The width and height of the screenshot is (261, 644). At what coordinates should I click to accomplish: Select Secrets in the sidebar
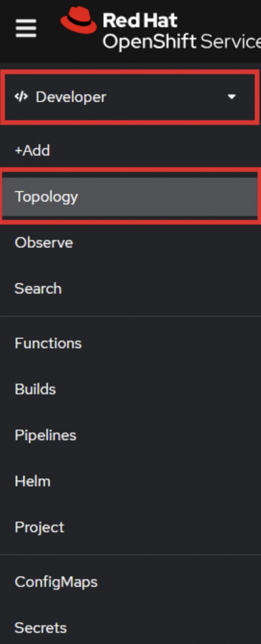[x=40, y=628]
